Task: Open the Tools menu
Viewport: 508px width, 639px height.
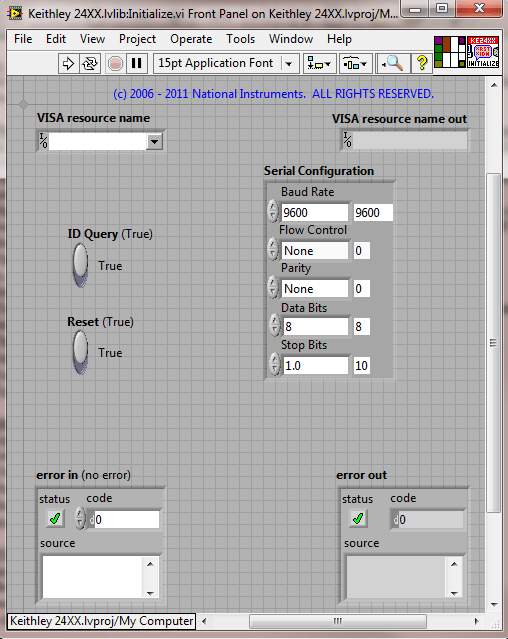Action: point(240,39)
